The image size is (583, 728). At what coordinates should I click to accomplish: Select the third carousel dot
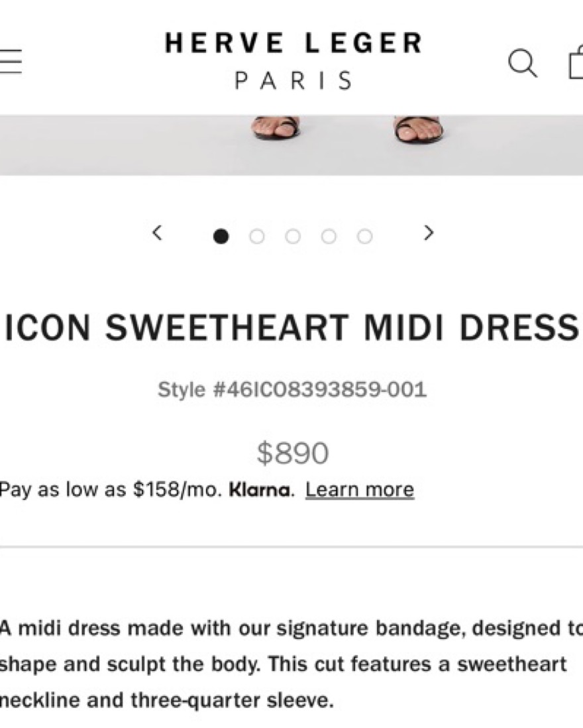pos(293,236)
